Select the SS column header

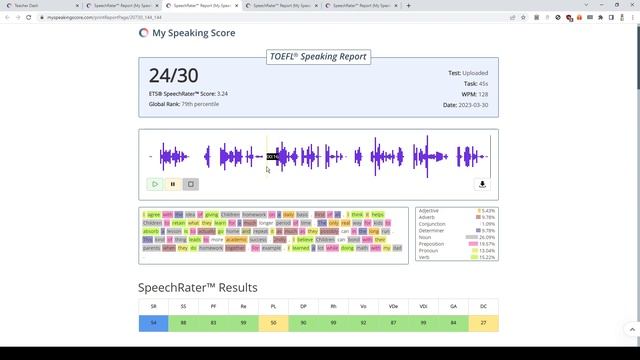click(183, 307)
